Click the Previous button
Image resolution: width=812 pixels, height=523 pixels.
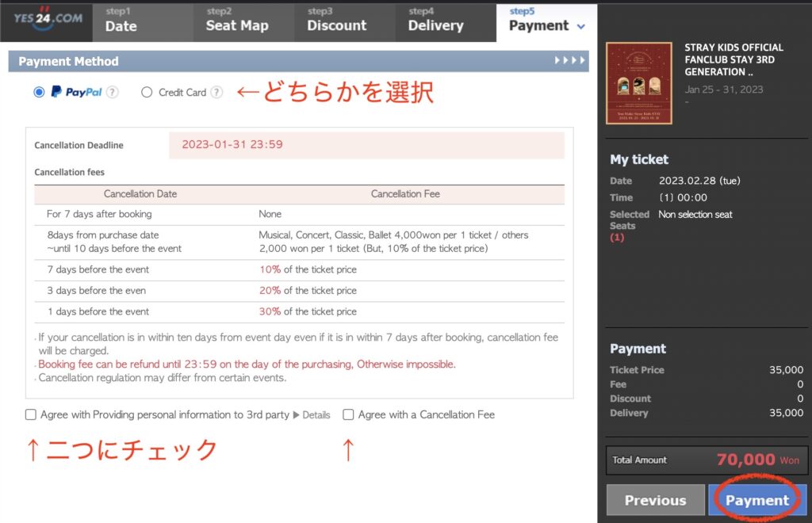[655, 500]
